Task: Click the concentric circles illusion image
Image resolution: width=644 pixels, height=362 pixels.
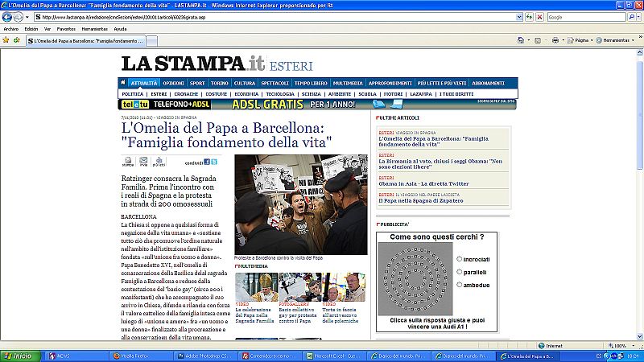Action: tap(415, 278)
